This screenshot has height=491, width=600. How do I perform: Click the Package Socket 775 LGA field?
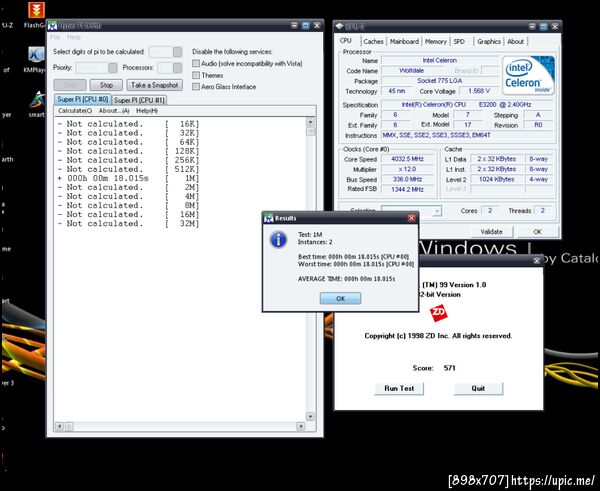coord(440,81)
